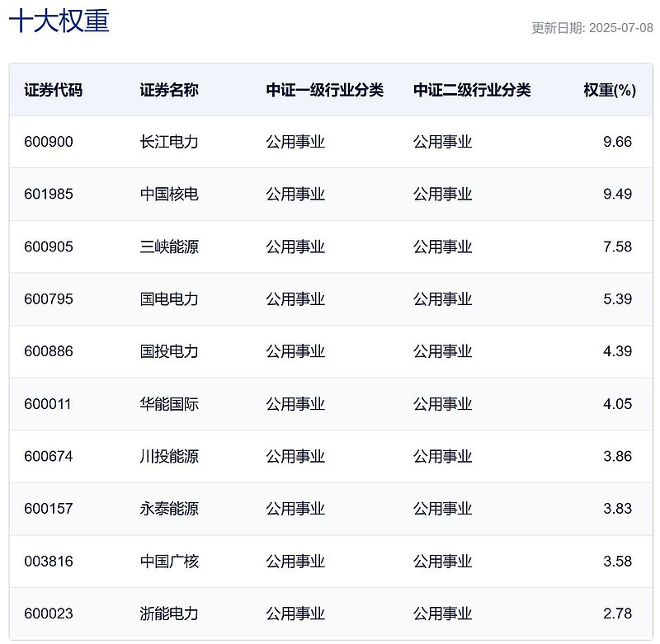Viewport: 660px width, 644px height.
Task: Select stock name 中国广核
Action: (x=169, y=562)
